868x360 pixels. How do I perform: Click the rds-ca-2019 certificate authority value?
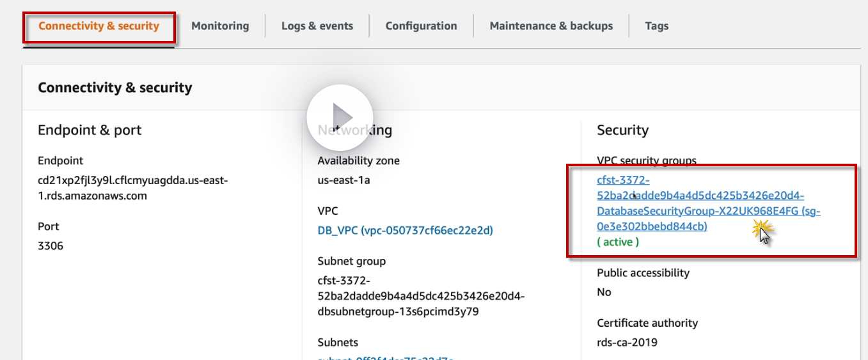627,342
